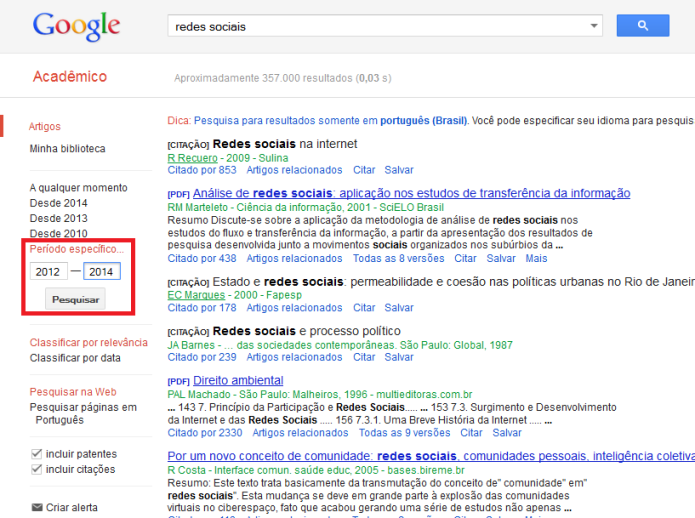This screenshot has height=518, width=695.
Task: Choose Classificar por relevância
Action: 89,342
